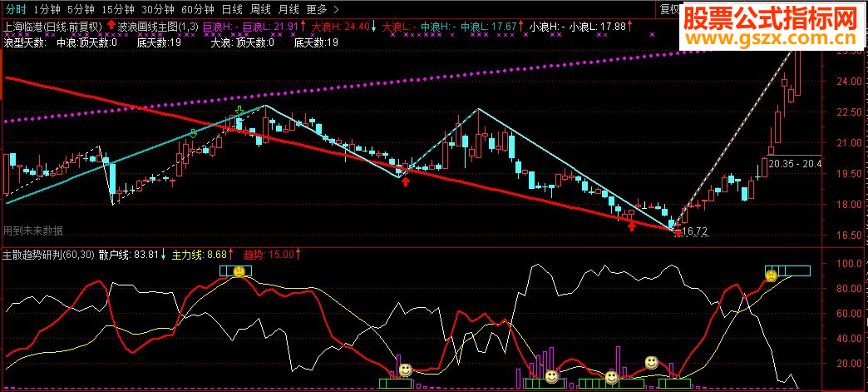Click the smiley face above the first green box

tap(405, 370)
